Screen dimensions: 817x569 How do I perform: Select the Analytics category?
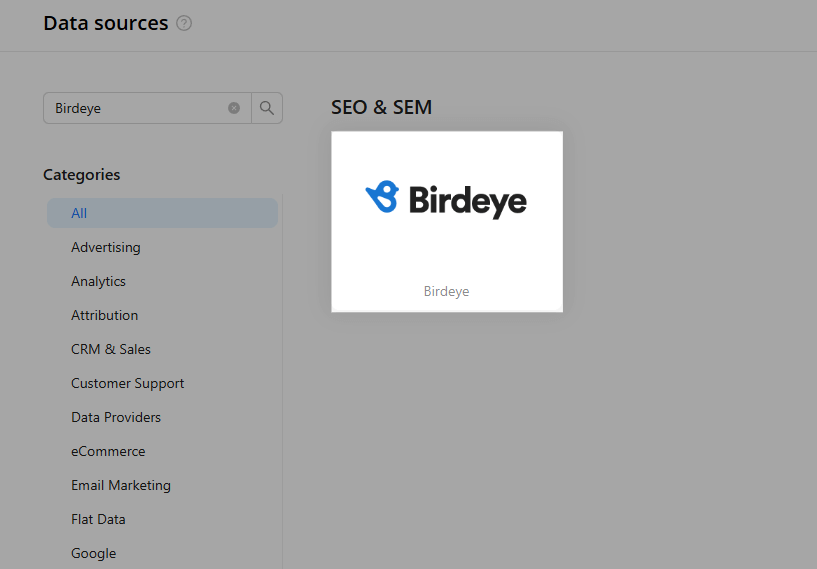(98, 281)
